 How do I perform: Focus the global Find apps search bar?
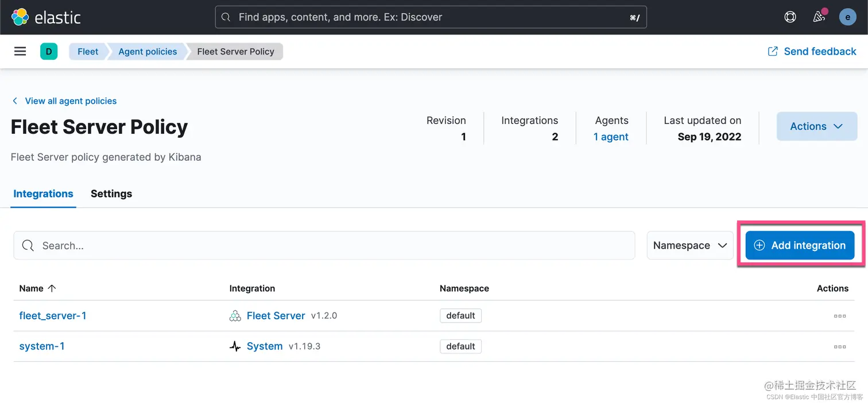[431, 17]
